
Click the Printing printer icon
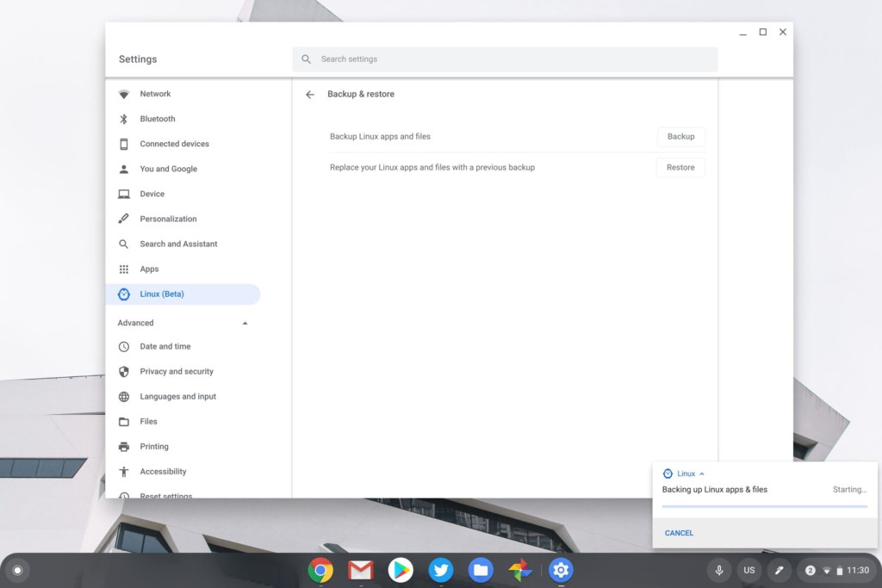[x=124, y=447]
